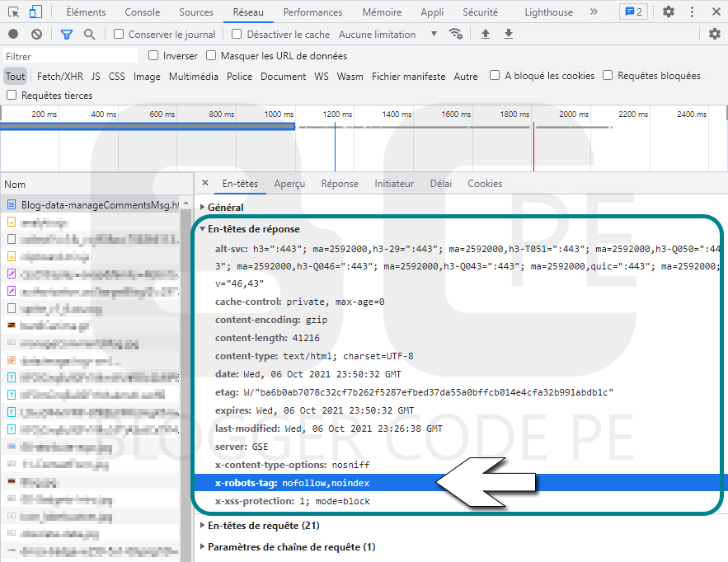Filter requests by Wasm

(x=350, y=76)
